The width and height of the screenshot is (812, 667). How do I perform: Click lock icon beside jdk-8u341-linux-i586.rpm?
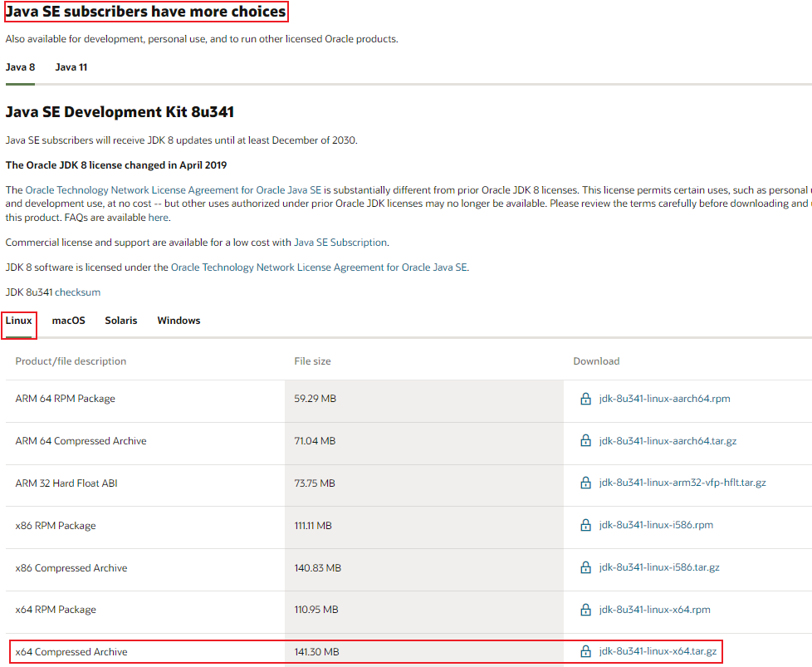585,525
